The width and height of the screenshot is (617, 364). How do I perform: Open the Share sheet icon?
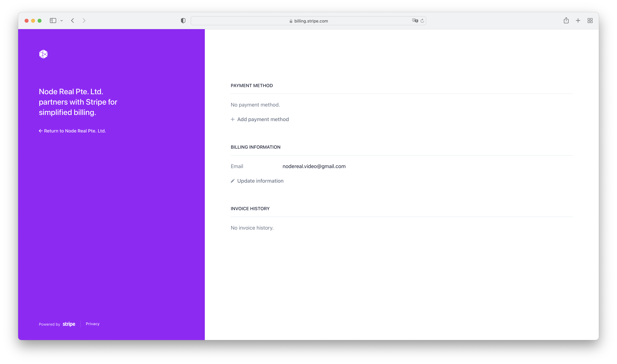pyautogui.click(x=566, y=21)
